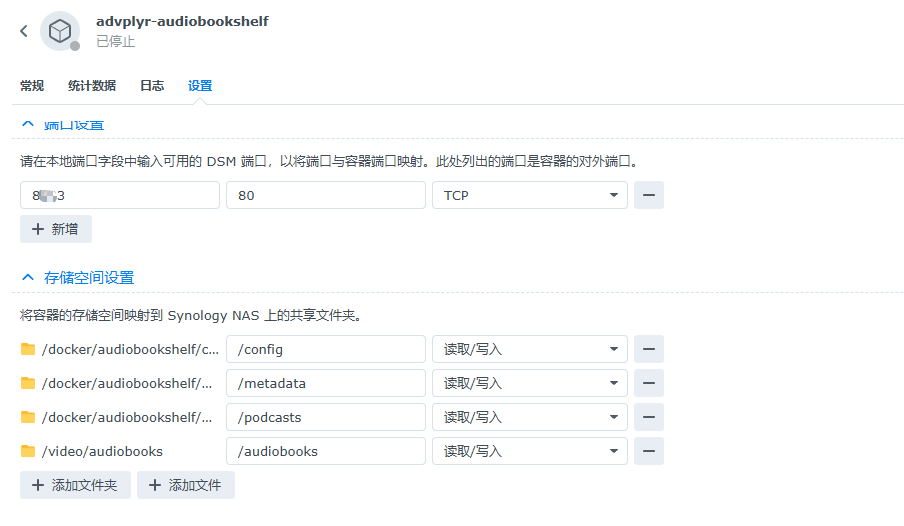This screenshot has width=904, height=526.
Task: Click the /config mount path field
Action: [x=326, y=349]
